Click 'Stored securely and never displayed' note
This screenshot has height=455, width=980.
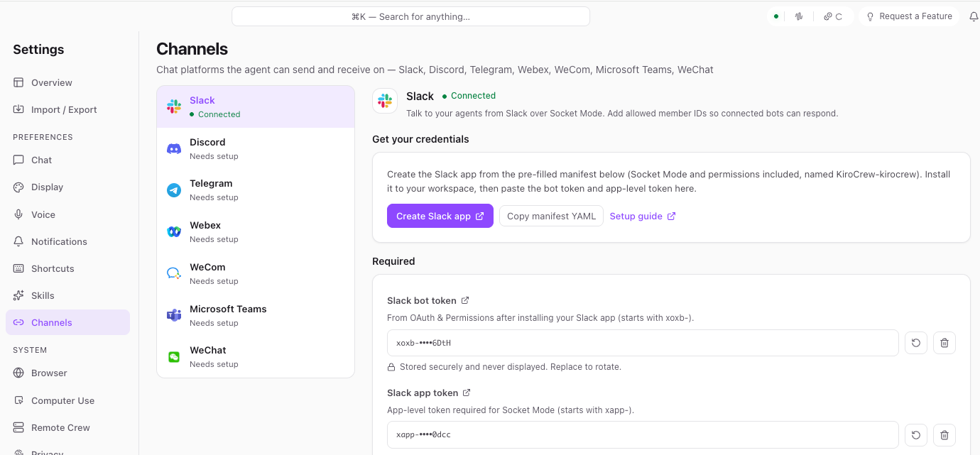tap(504, 367)
